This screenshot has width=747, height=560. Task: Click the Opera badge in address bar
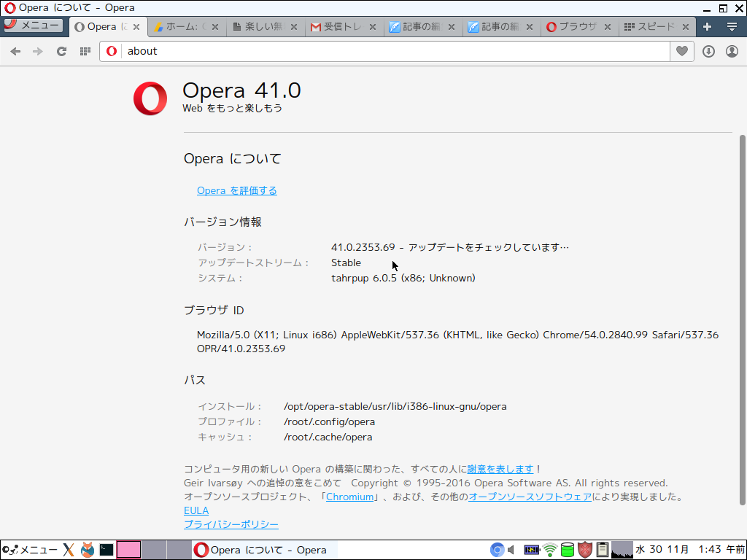pyautogui.click(x=112, y=51)
